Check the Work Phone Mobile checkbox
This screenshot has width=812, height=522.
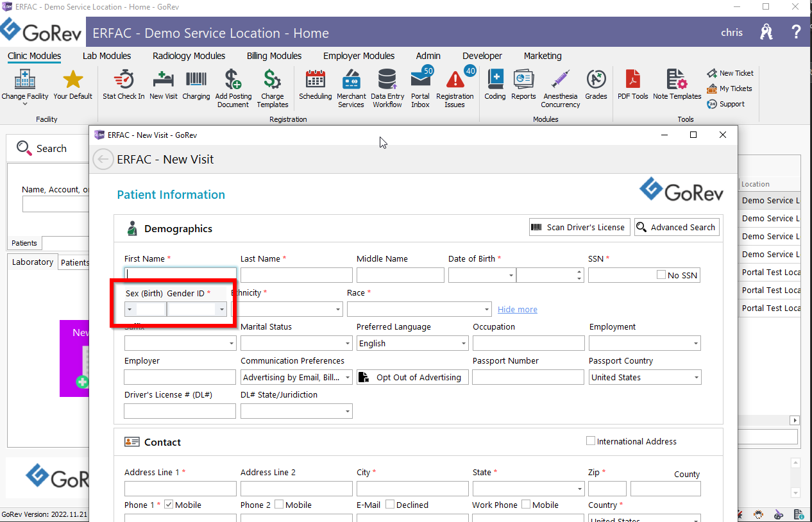click(526, 505)
